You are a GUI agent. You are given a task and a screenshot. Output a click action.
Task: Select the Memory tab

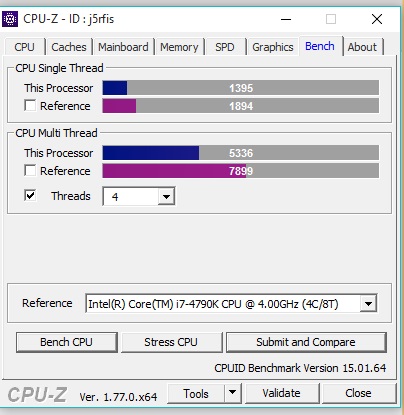click(x=179, y=47)
